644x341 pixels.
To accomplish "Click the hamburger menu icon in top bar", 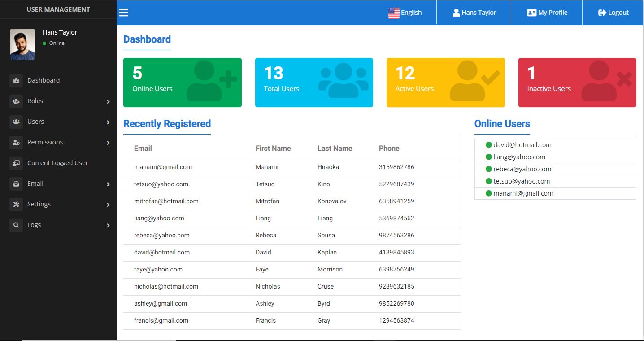I will (124, 13).
